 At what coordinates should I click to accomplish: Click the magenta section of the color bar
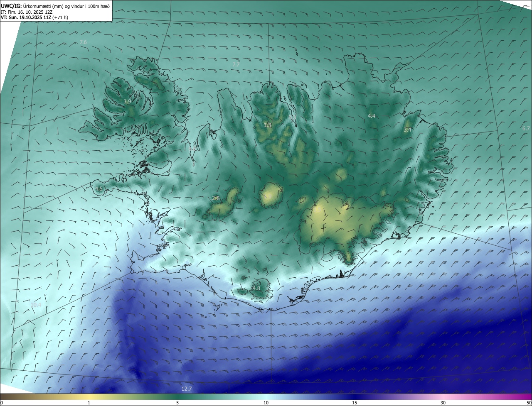pyautogui.click(x=520, y=396)
